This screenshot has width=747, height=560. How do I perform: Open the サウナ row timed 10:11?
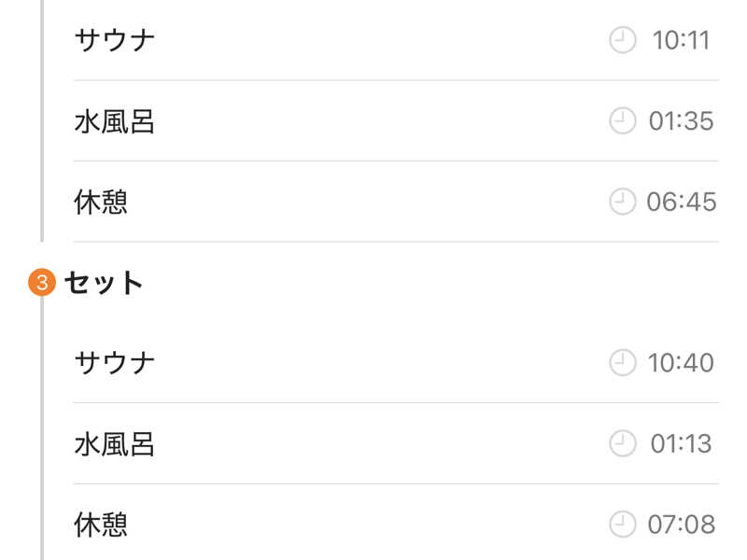pos(114,40)
